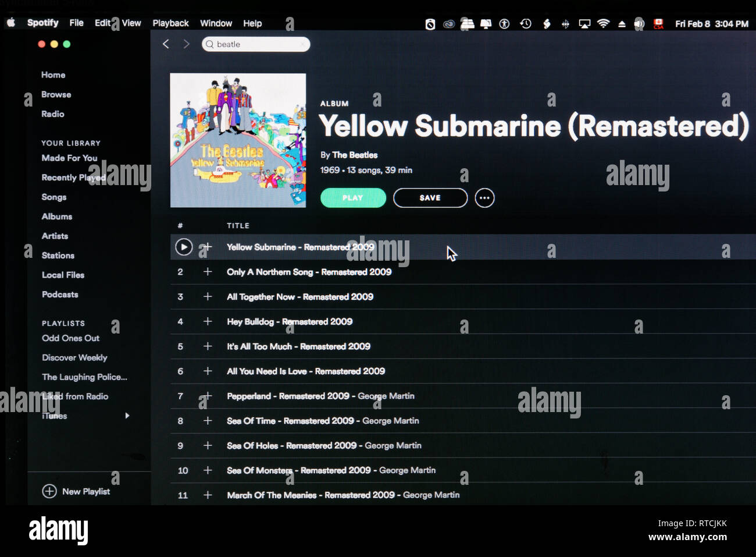Add It's All Too Much to library

pyautogui.click(x=208, y=346)
